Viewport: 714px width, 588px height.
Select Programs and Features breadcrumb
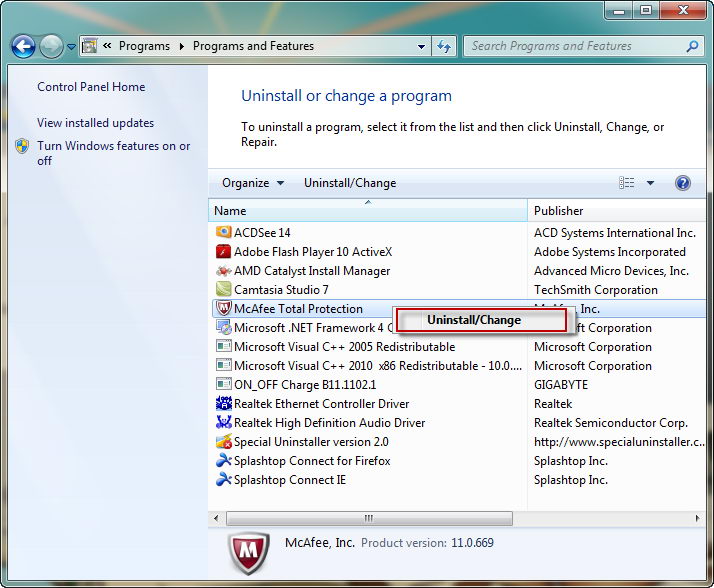pyautogui.click(x=253, y=46)
